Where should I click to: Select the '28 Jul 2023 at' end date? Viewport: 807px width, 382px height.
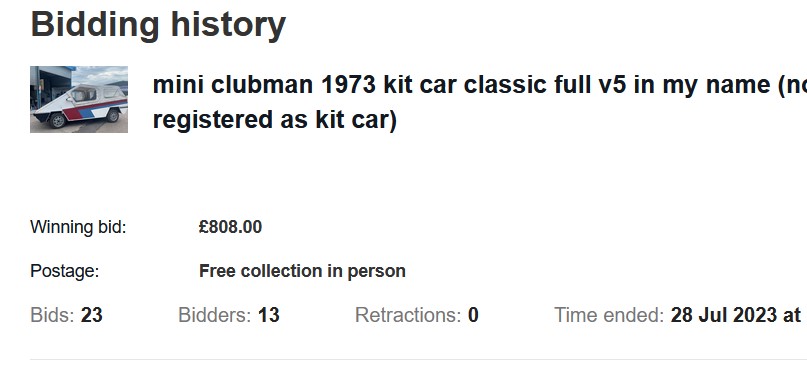coord(736,315)
